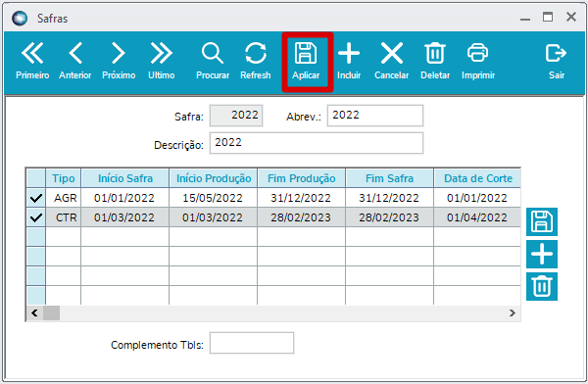Save grid row with side disk icon

(542, 221)
